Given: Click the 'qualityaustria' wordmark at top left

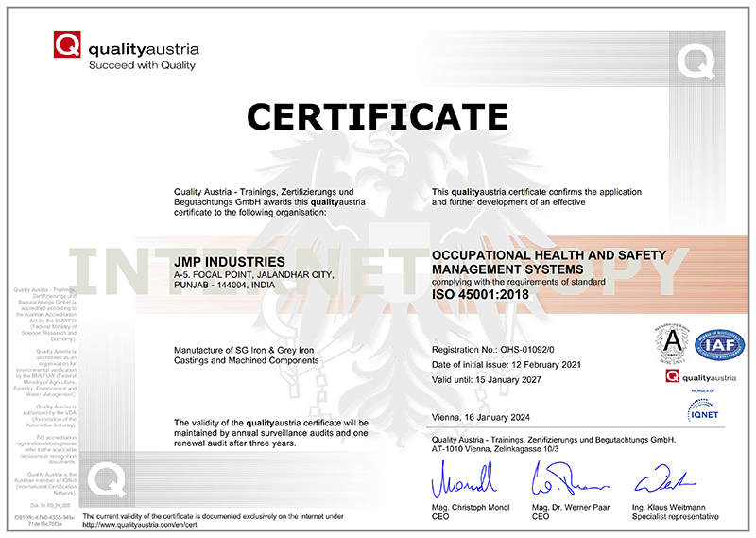Looking at the screenshot, I should [x=144, y=49].
